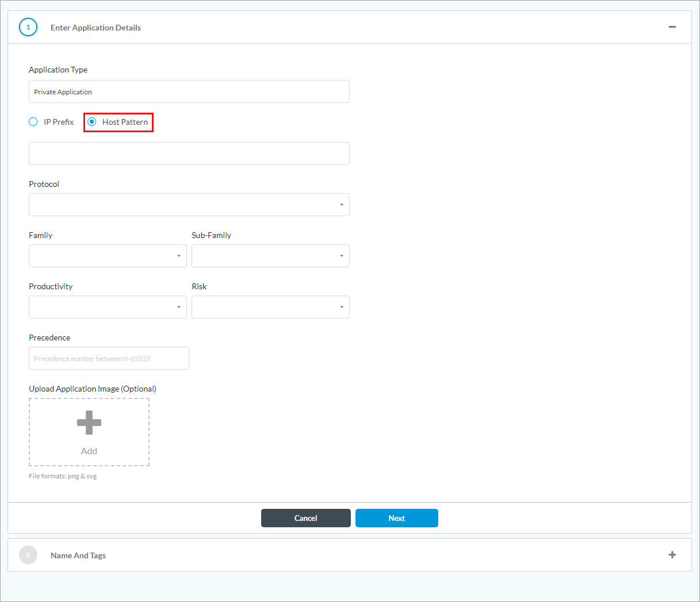The image size is (700, 602).
Task: Click the step 2 circle icon
Action: (28, 555)
